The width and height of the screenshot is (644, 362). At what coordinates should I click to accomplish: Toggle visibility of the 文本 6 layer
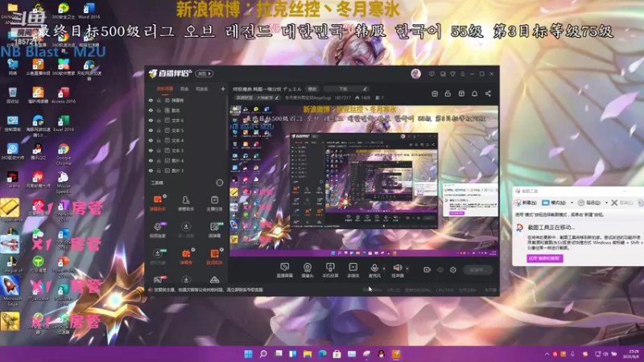(151, 120)
